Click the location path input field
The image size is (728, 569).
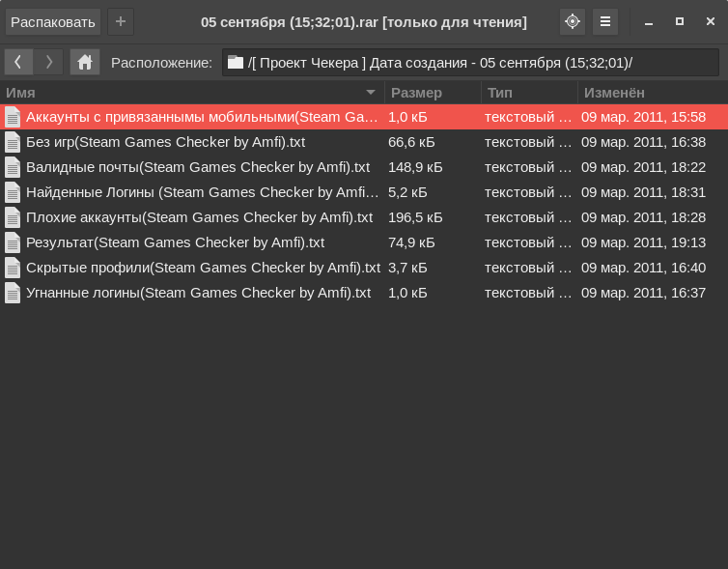click(x=470, y=62)
